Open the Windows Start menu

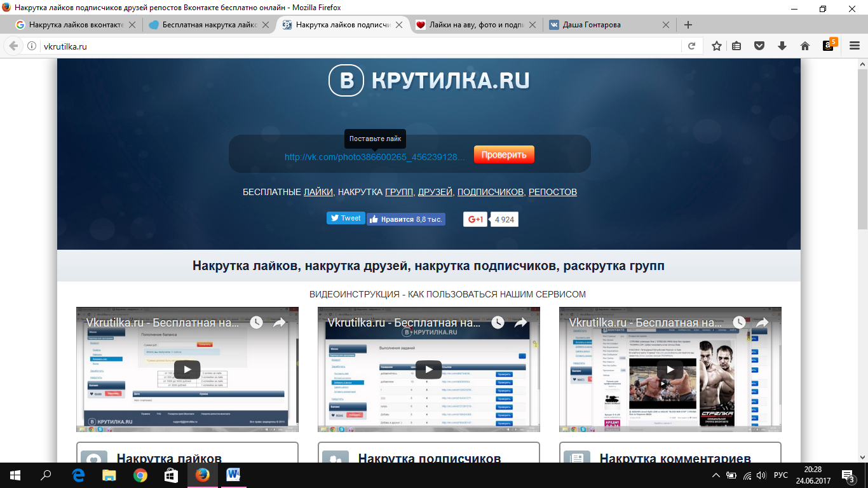click(15, 475)
